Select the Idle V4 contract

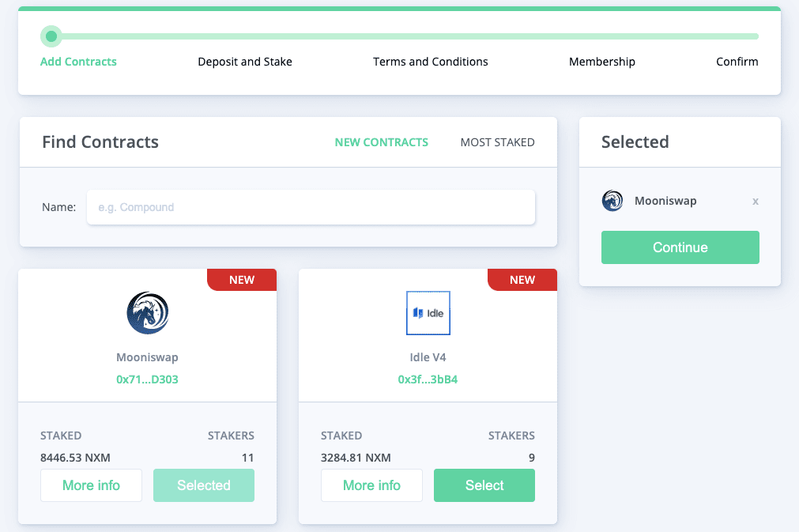pos(484,485)
